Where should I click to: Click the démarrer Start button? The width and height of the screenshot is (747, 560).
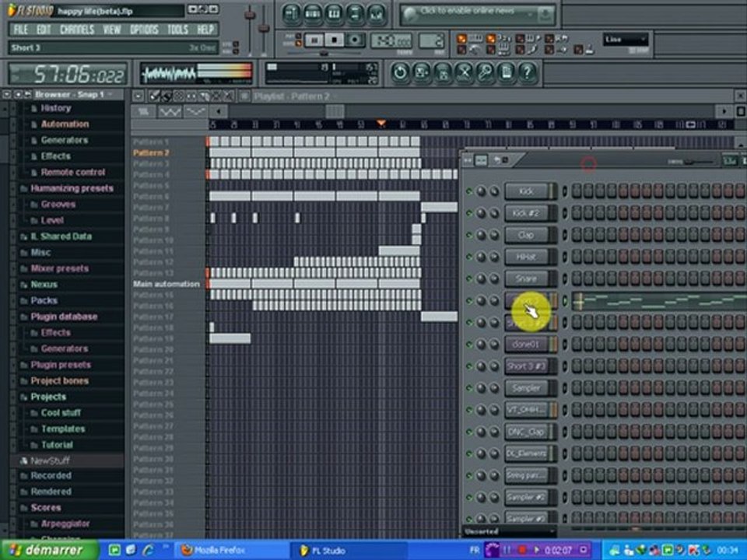(48, 550)
